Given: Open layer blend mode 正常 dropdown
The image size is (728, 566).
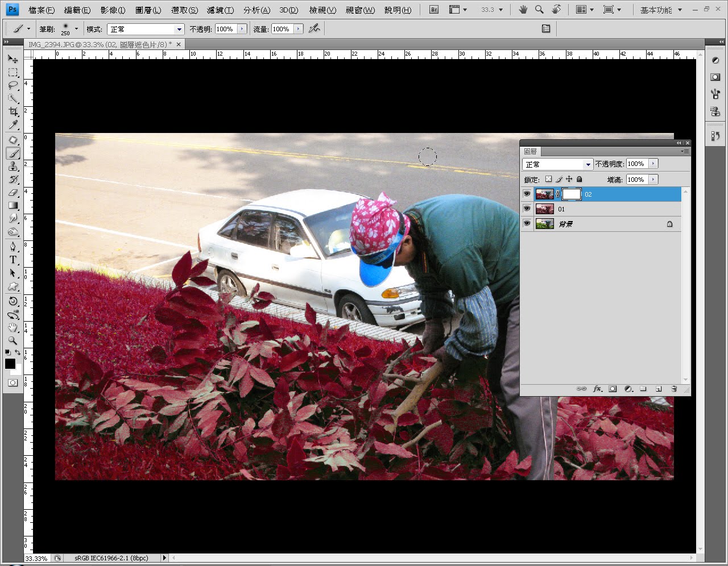Looking at the screenshot, I should tap(557, 164).
